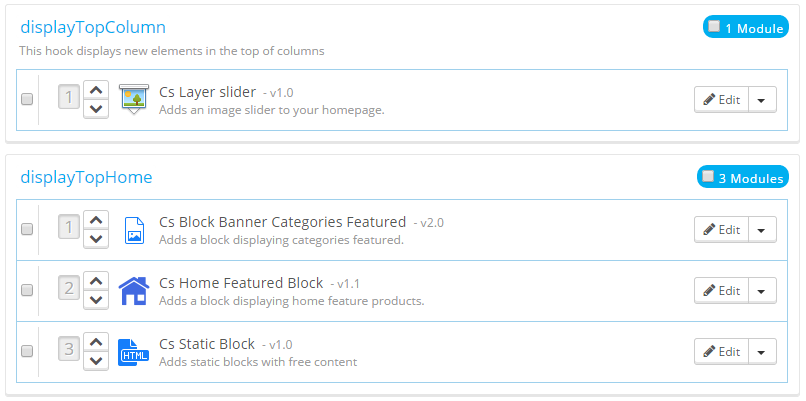The height and width of the screenshot is (401, 806).
Task: Move Cs Home Featured Block up
Action: tap(96, 281)
